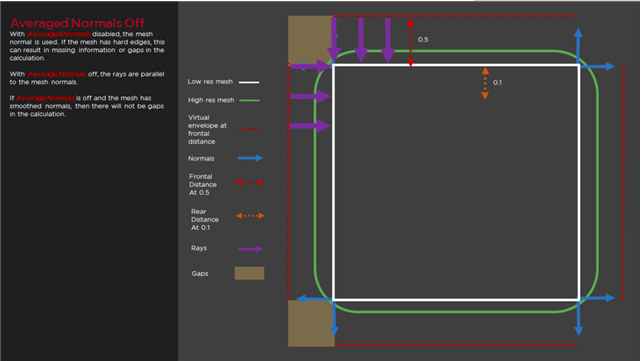Click the orange Rear Distance dotted arrow legend
This screenshot has width=641, height=361.
coord(250,215)
